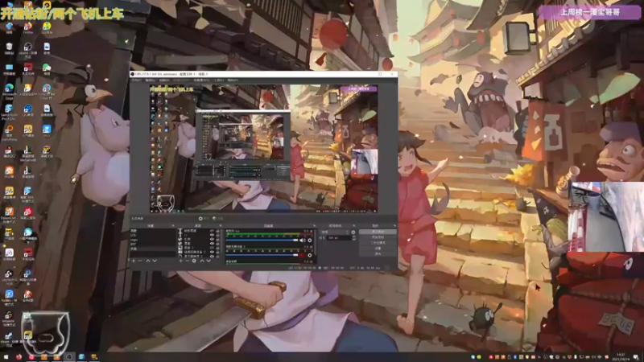Toggle visibility of the third source row
Screen dimensions: 644x362
point(212,239)
